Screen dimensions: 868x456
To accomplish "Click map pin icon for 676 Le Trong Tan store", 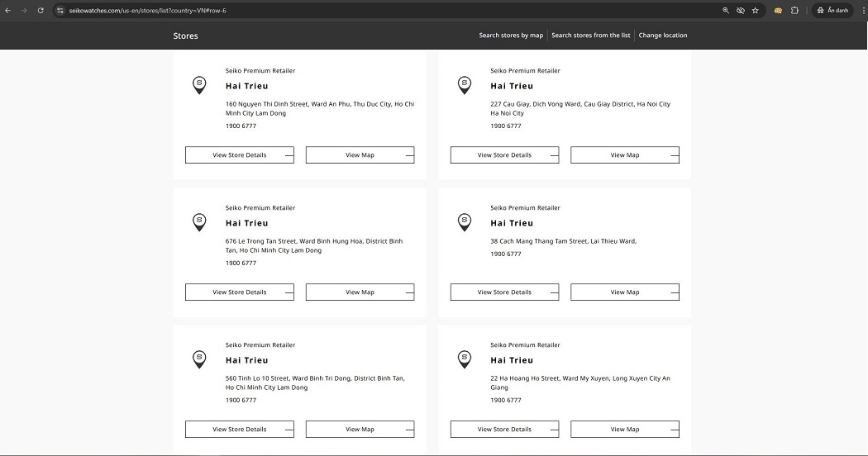I will coord(199,222).
